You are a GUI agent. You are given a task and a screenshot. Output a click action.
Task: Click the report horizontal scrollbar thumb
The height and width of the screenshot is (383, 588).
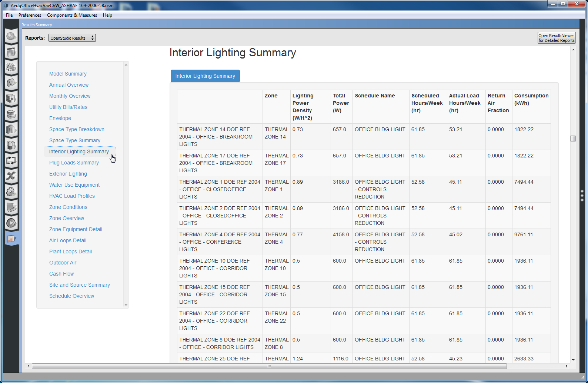[269, 366]
